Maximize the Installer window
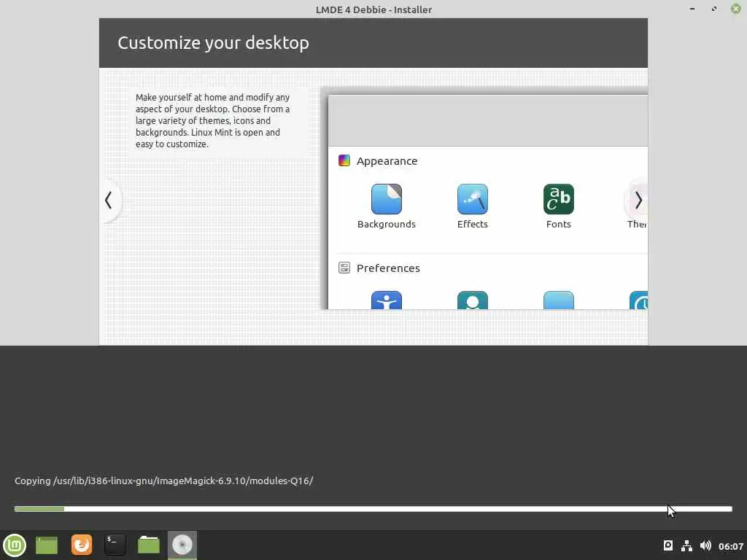747x560 pixels. point(713,9)
